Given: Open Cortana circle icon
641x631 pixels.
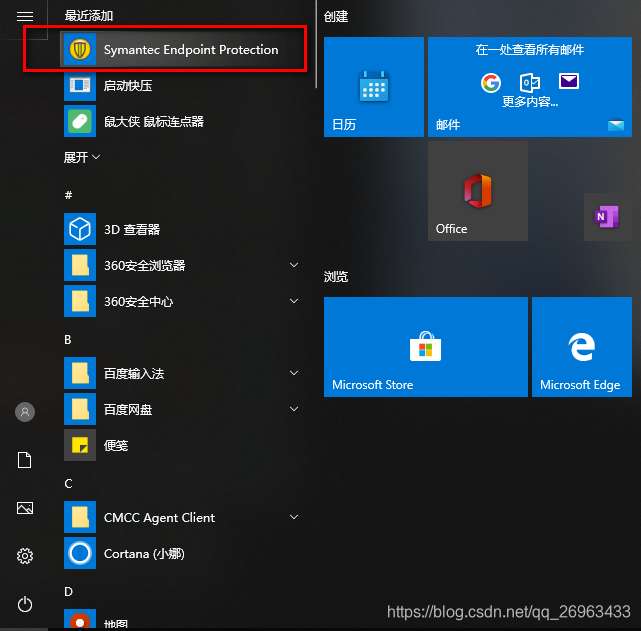Looking at the screenshot, I should tap(80, 553).
